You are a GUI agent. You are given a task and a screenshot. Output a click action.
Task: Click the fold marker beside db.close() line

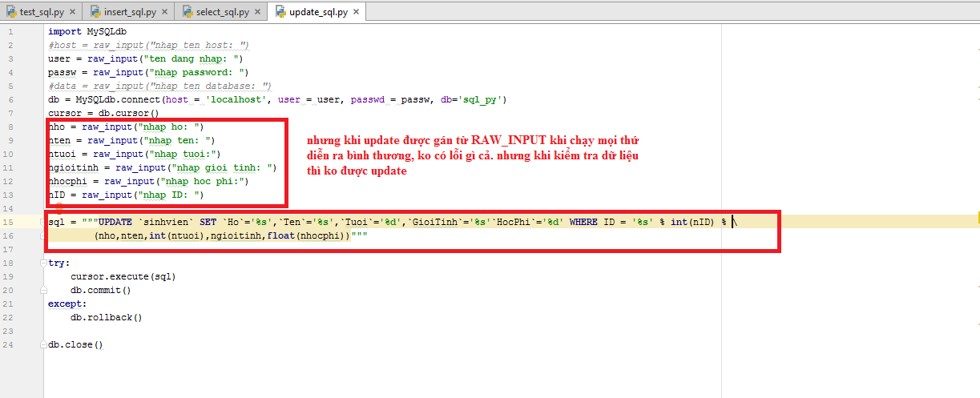pyautogui.click(x=44, y=344)
